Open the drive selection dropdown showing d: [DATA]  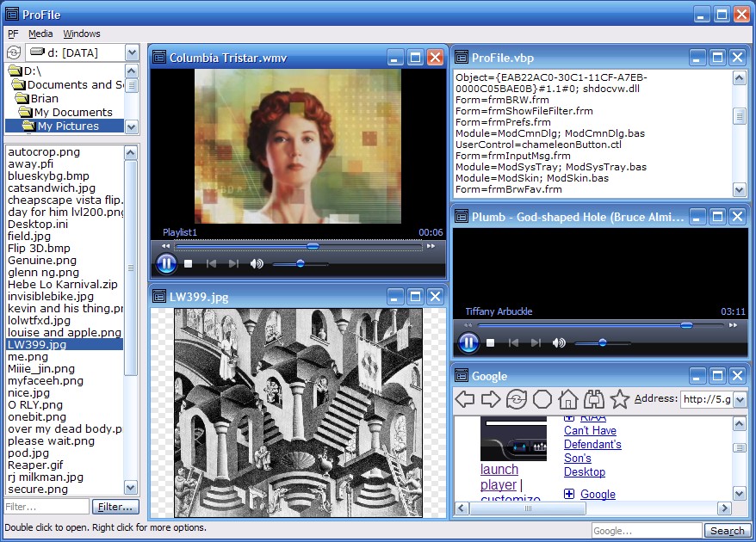click(x=131, y=52)
